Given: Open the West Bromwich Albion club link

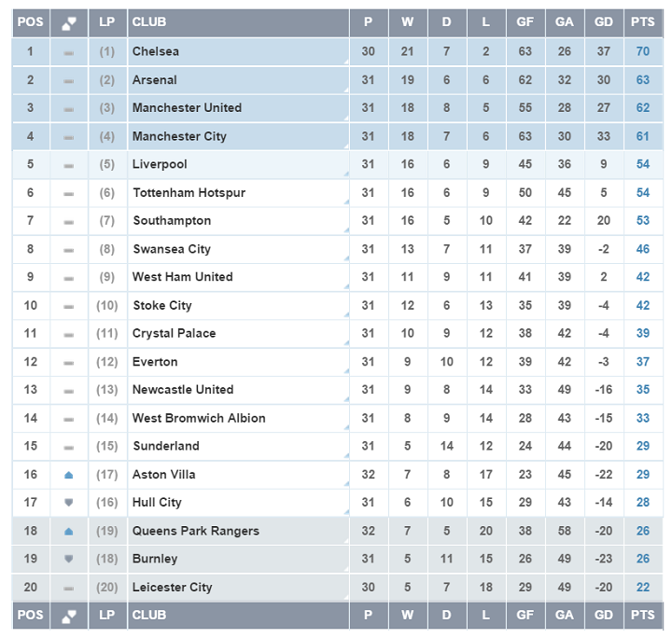Looking at the screenshot, I should point(199,418).
